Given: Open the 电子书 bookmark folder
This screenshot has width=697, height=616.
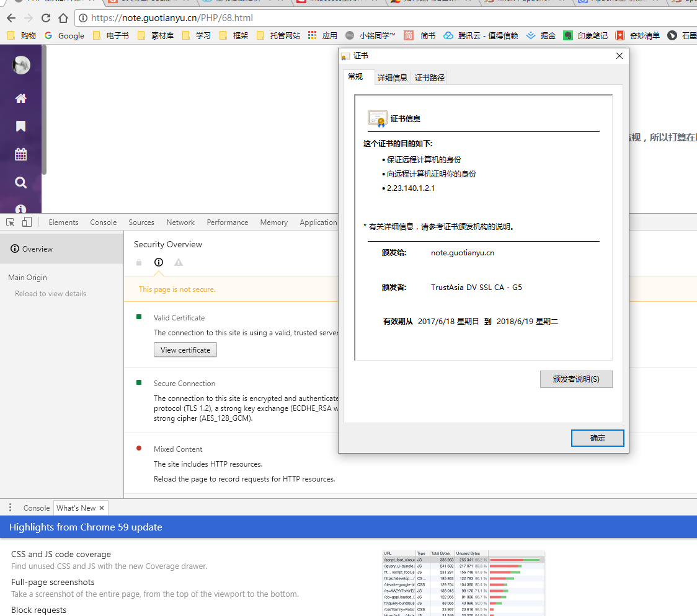Looking at the screenshot, I should (111, 35).
